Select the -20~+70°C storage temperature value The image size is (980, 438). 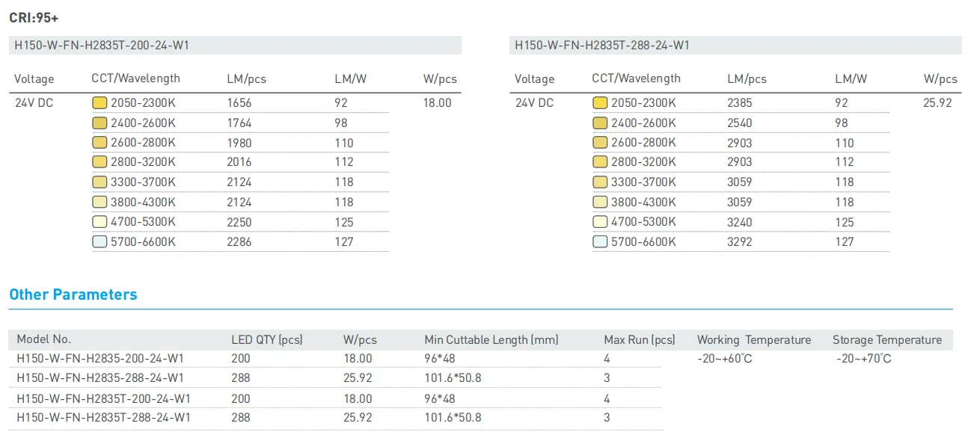[x=863, y=359]
